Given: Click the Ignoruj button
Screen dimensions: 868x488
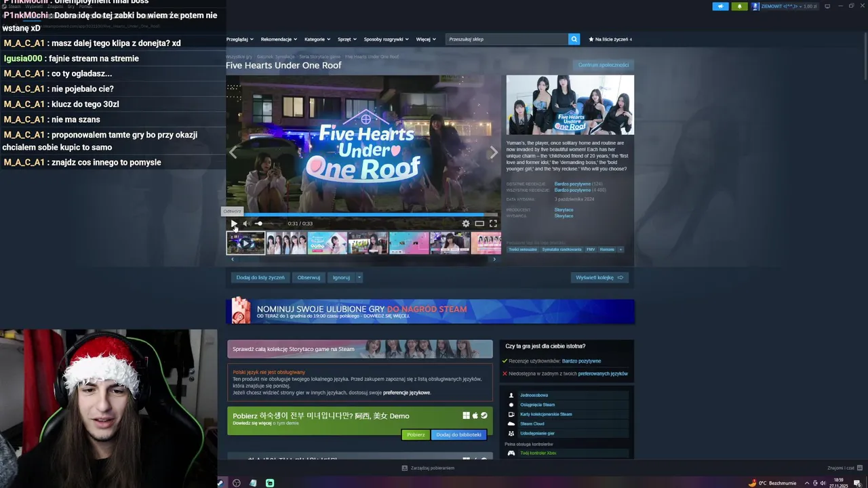Looking at the screenshot, I should 341,277.
